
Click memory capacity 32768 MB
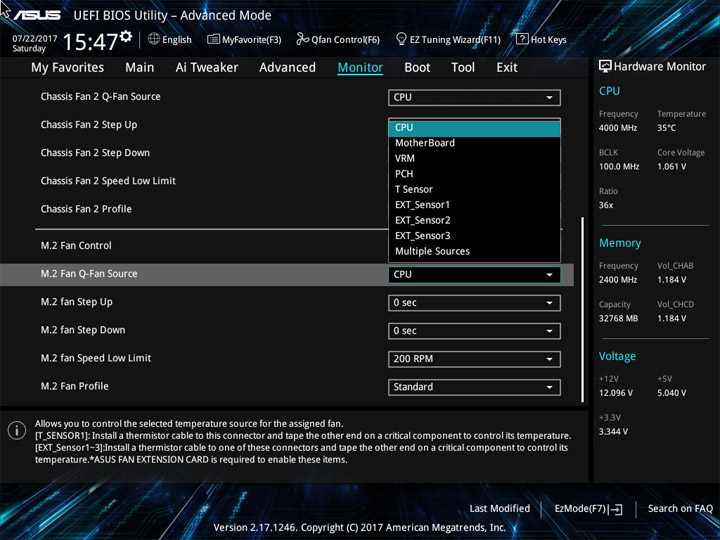coord(618,318)
